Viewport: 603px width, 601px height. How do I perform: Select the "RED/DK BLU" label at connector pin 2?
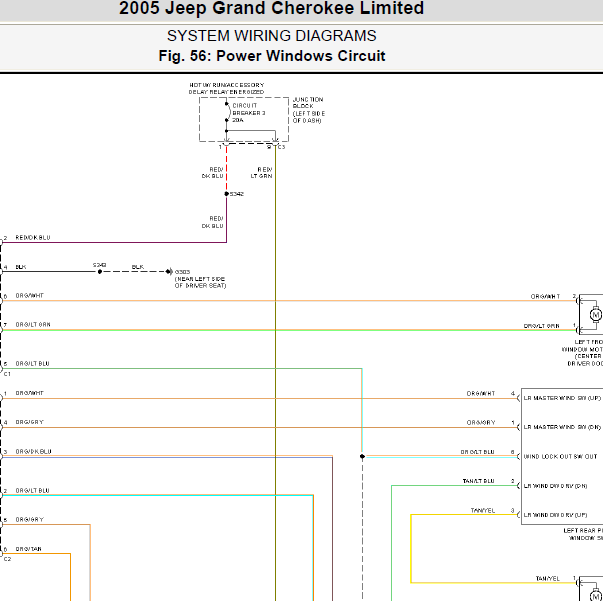pos(33,238)
